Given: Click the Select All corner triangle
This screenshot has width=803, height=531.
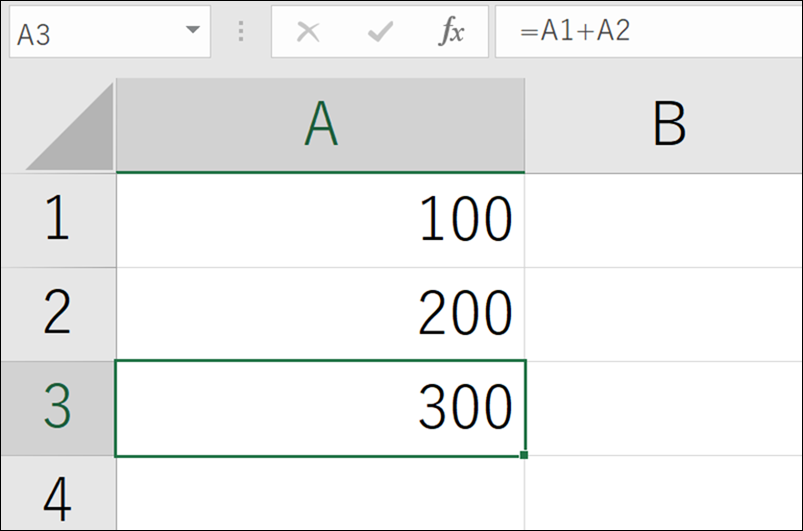Looking at the screenshot, I should click(x=70, y=128).
